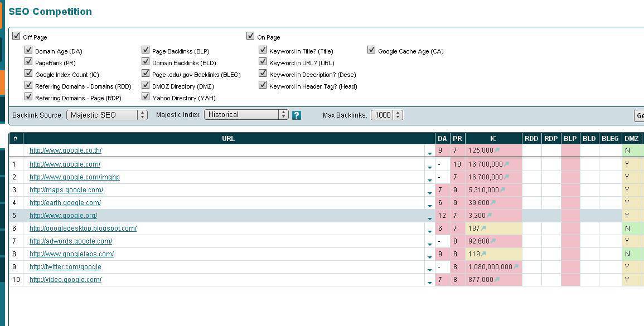Image resolution: width=644 pixels, height=326 pixels.
Task: Expand dropdown arrow for google.org row
Action: click(x=429, y=218)
